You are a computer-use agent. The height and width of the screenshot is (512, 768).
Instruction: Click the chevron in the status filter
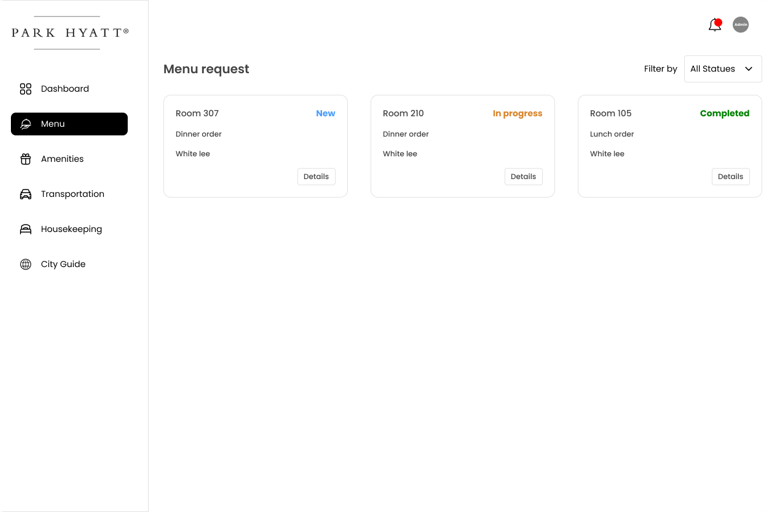(x=748, y=69)
